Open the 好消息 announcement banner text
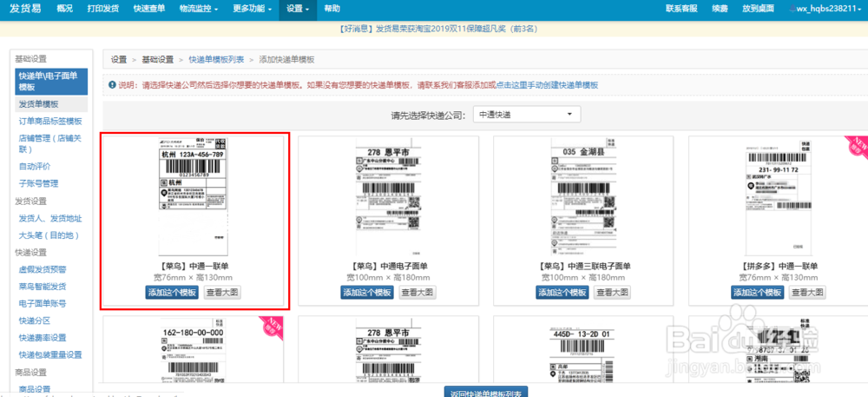This screenshot has height=397, width=868. click(437, 29)
